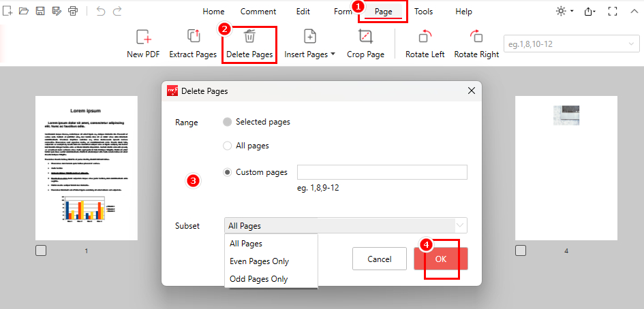This screenshot has height=309, width=644.
Task: Click the Save floppy disk icon
Action: (x=40, y=11)
